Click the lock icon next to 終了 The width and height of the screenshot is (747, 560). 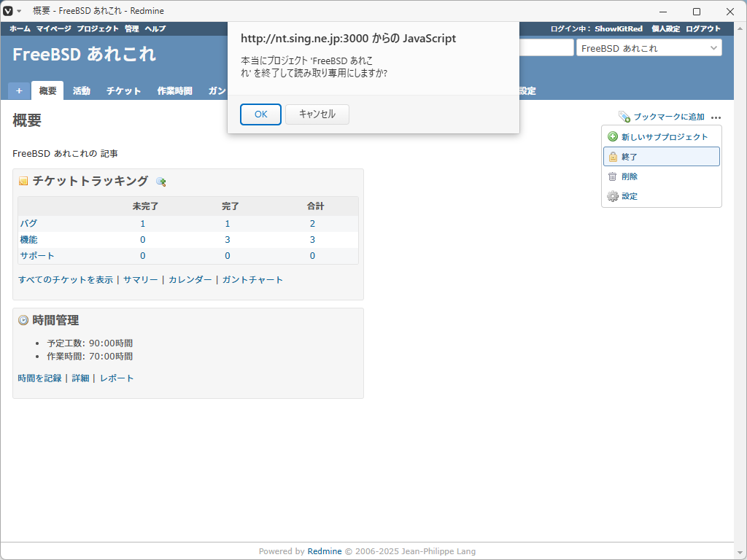pyautogui.click(x=612, y=156)
